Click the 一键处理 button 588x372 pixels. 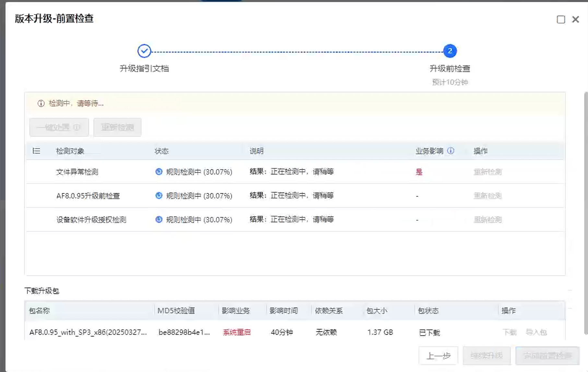pyautogui.click(x=59, y=127)
